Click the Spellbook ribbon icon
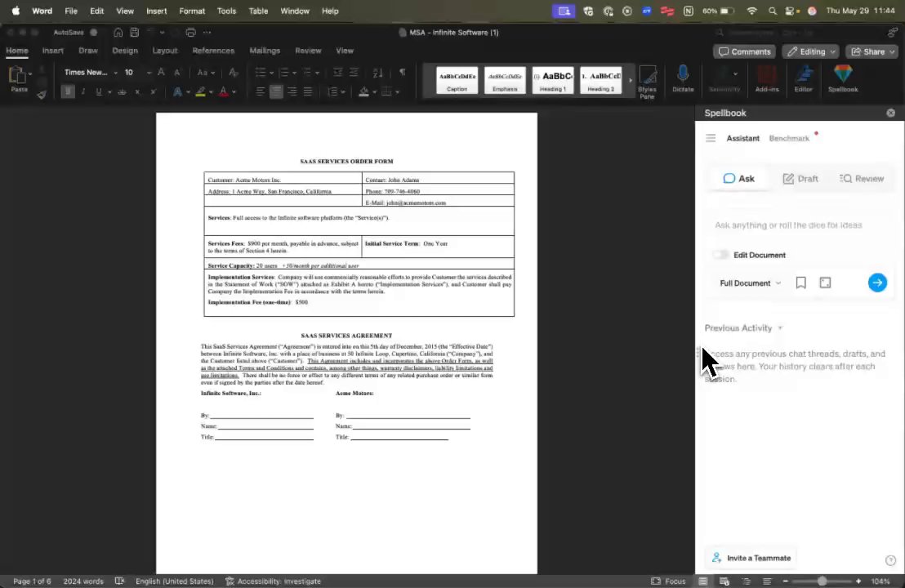 843,78
